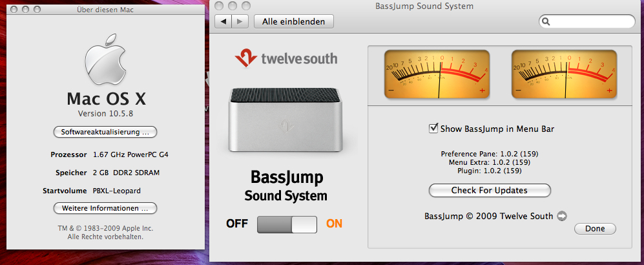Close the BassJump Sound System window

pyautogui.click(x=220, y=6)
